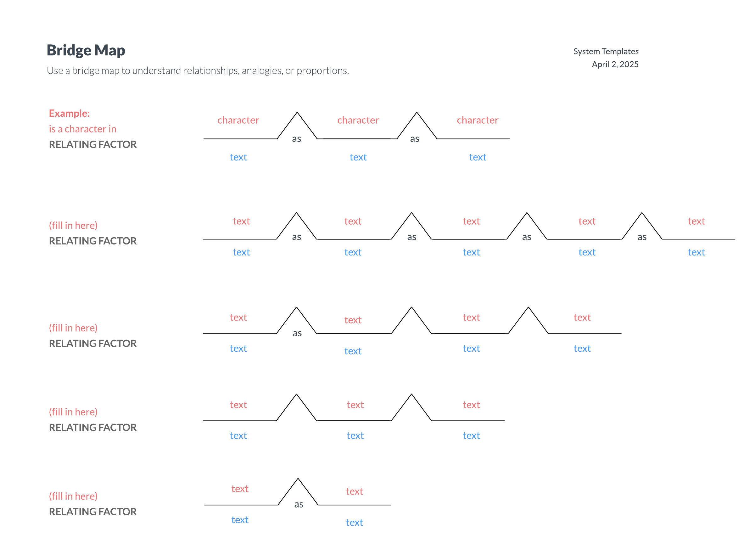Select the bridge map description subtitle text

198,70
